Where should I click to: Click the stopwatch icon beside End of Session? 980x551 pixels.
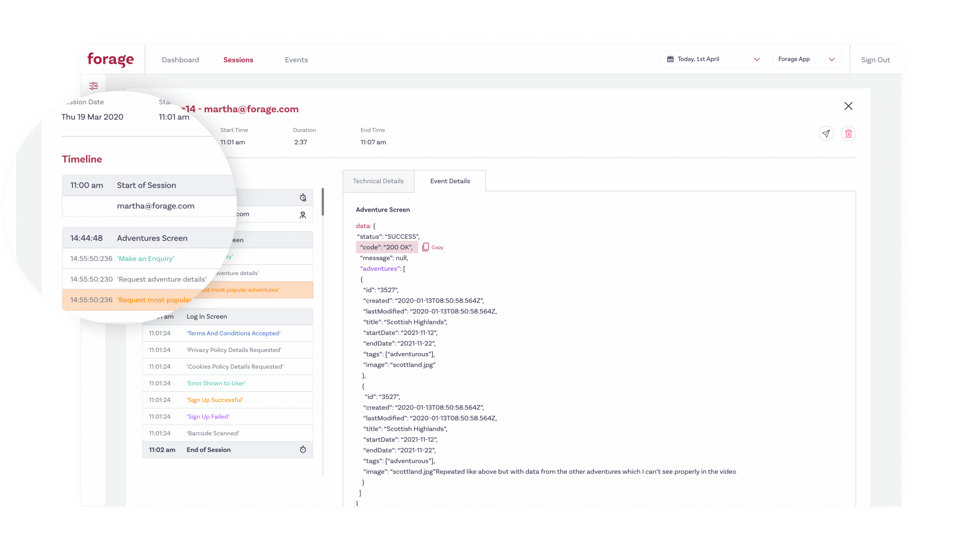pyautogui.click(x=303, y=449)
